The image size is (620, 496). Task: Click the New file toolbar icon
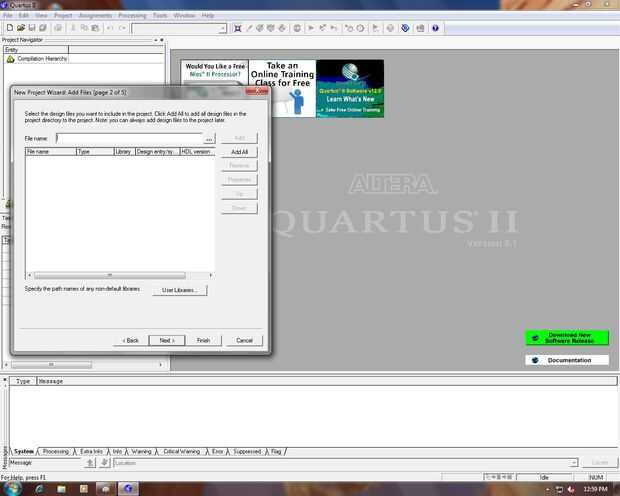(10, 28)
